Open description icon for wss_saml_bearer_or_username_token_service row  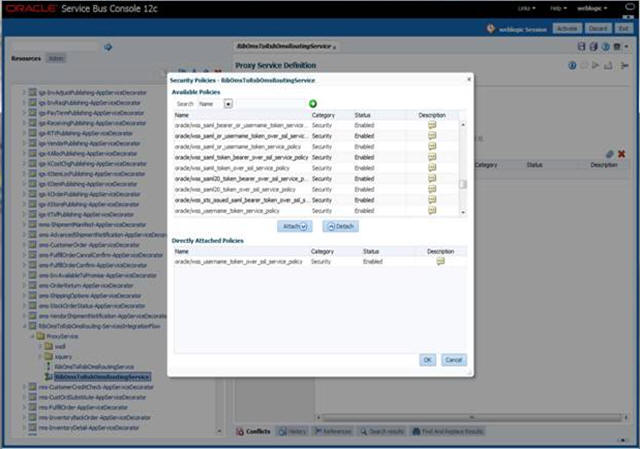point(432,125)
